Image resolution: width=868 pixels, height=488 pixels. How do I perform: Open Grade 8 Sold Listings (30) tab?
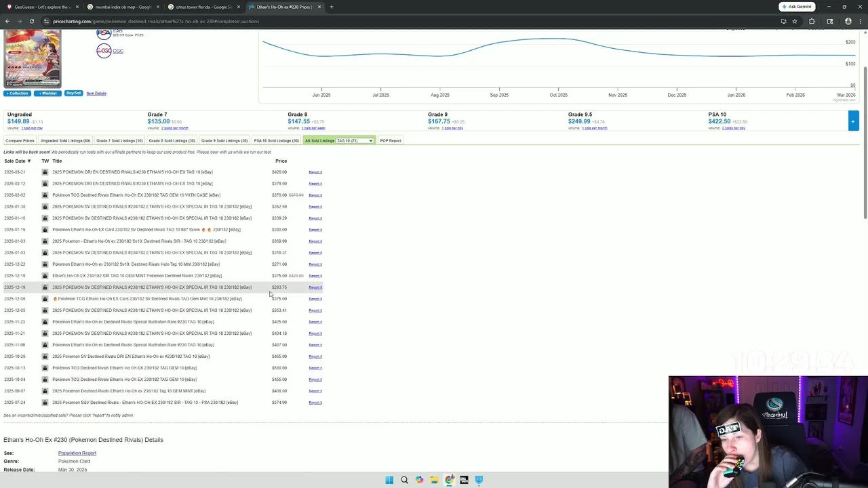coord(172,140)
